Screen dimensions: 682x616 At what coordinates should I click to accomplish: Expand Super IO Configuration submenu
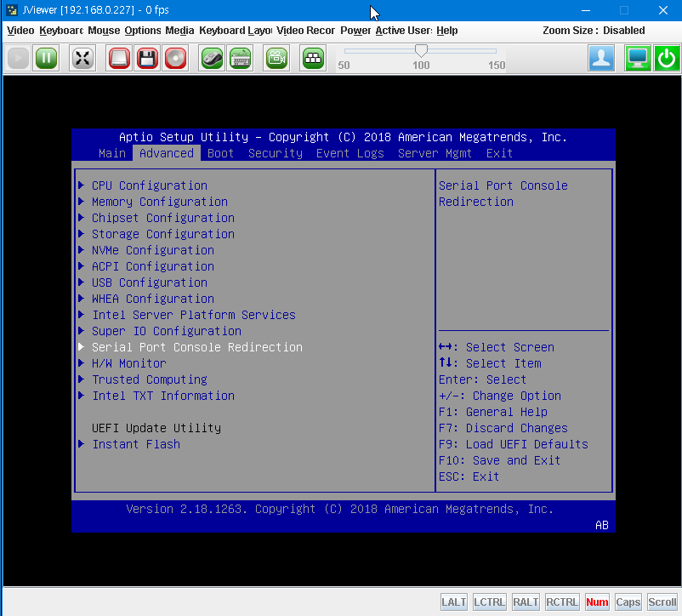166,331
